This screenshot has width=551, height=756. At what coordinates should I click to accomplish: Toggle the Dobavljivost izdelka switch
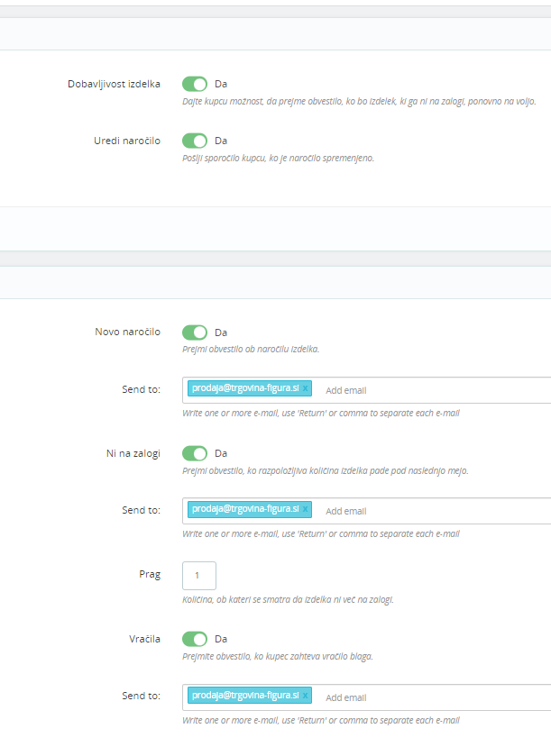[195, 84]
